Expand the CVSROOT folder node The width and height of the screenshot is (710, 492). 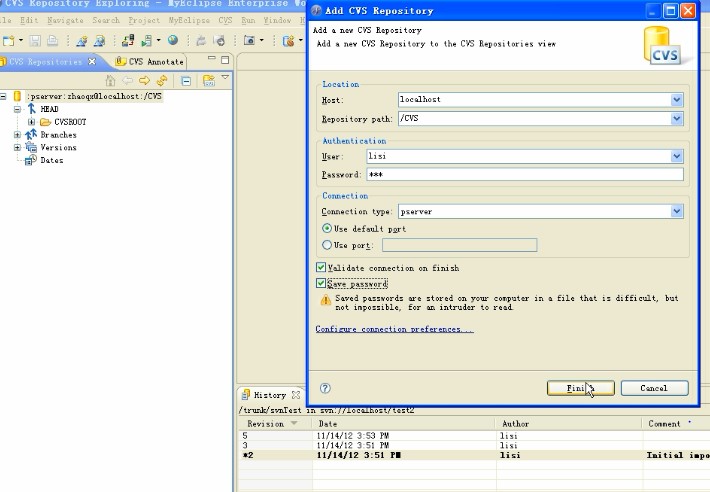(x=31, y=122)
